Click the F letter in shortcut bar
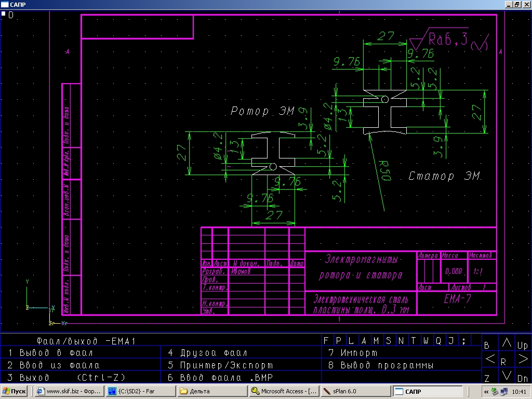532x399 pixels. point(326,341)
